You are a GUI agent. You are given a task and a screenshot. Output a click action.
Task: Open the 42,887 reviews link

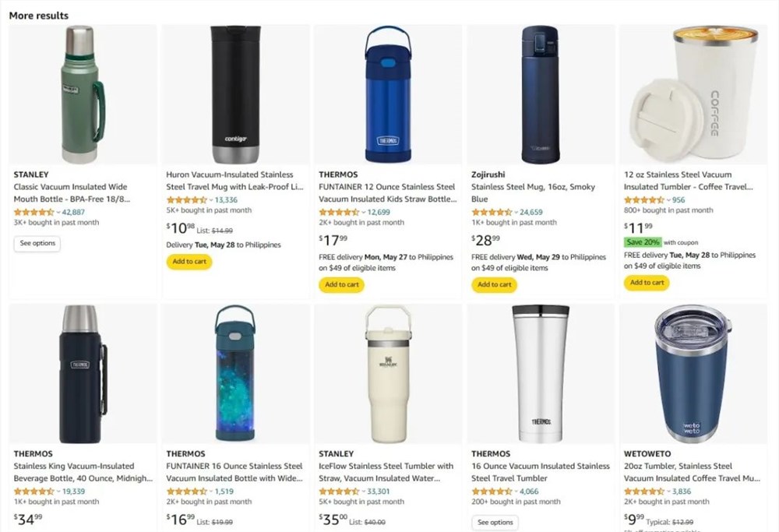pos(73,212)
